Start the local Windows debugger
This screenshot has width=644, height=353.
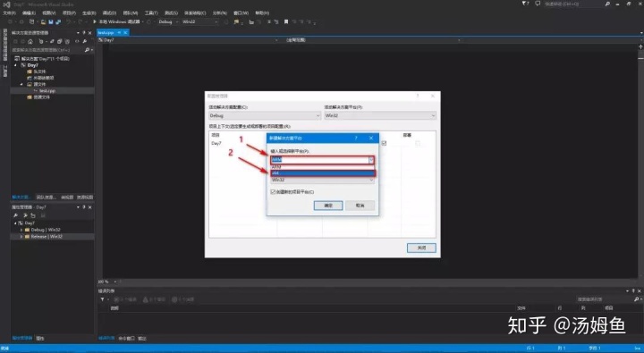(117, 21)
